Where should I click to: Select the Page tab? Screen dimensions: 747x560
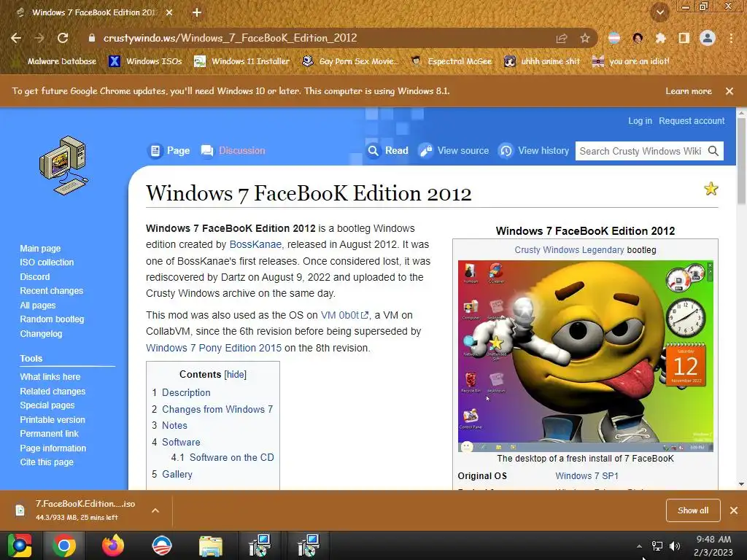tap(169, 150)
